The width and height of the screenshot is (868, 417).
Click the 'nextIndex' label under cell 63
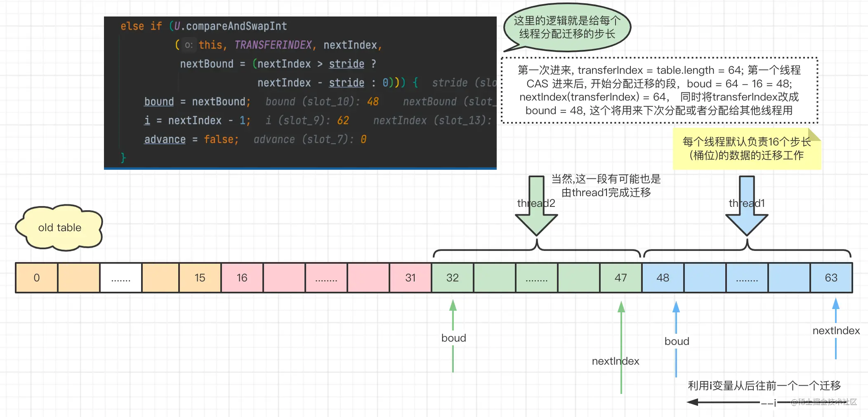pyautogui.click(x=836, y=330)
